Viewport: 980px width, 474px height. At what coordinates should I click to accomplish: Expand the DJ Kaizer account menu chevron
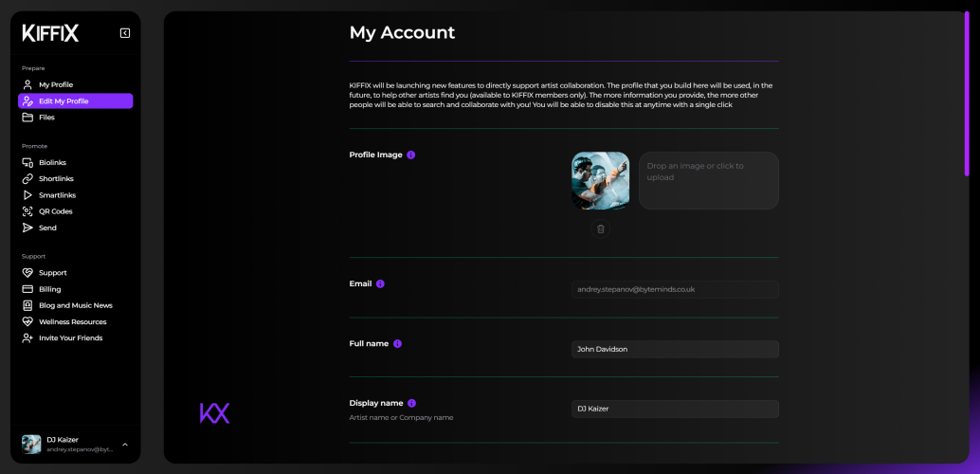tap(125, 445)
